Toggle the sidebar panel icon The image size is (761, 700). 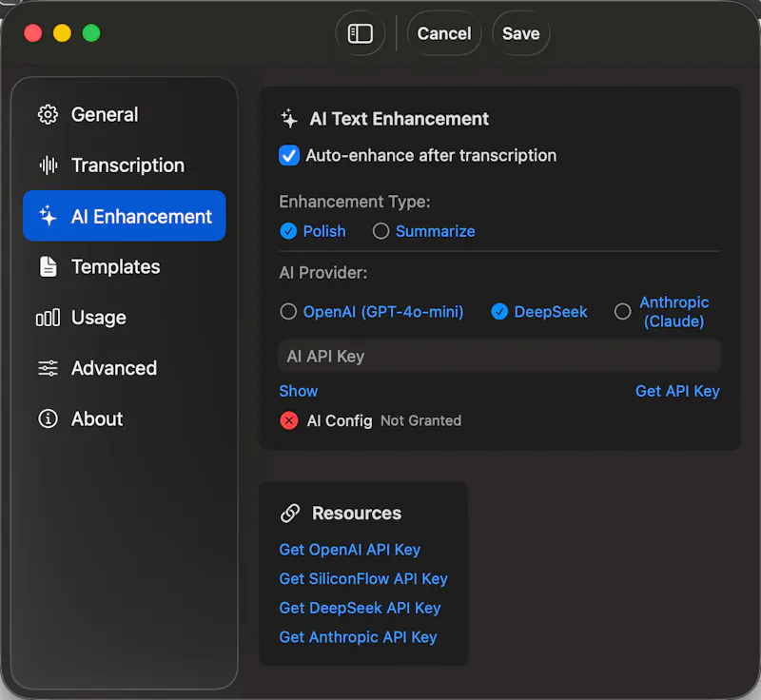361,34
